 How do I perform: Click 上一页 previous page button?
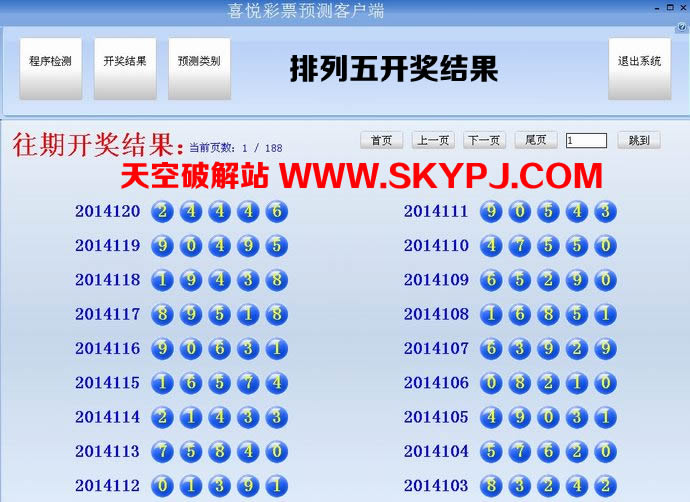pos(433,141)
